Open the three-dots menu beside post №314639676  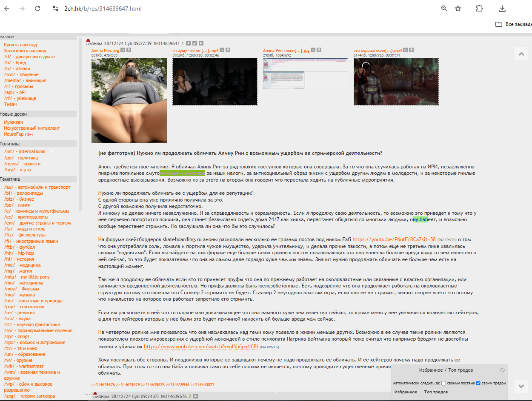[88, 395]
